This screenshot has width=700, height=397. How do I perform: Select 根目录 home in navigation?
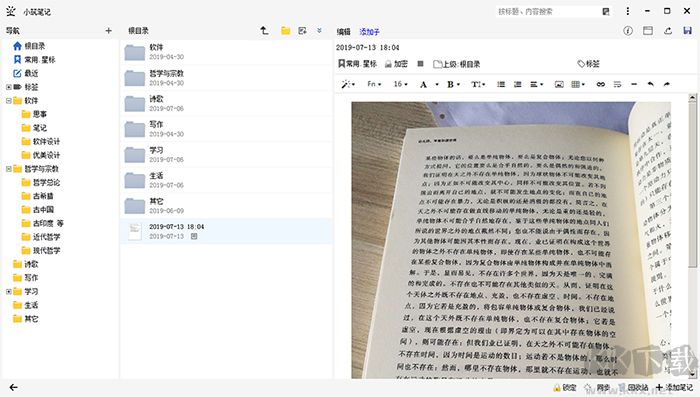(x=29, y=46)
